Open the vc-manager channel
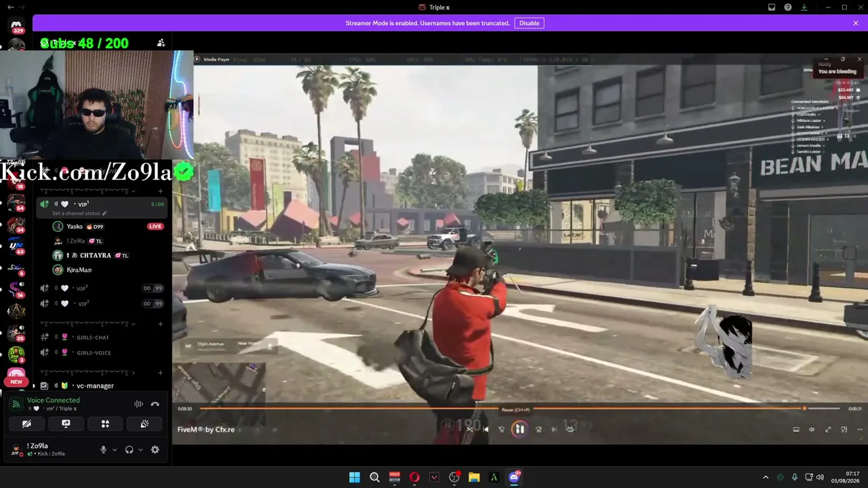The height and width of the screenshot is (488, 868). coord(102,386)
